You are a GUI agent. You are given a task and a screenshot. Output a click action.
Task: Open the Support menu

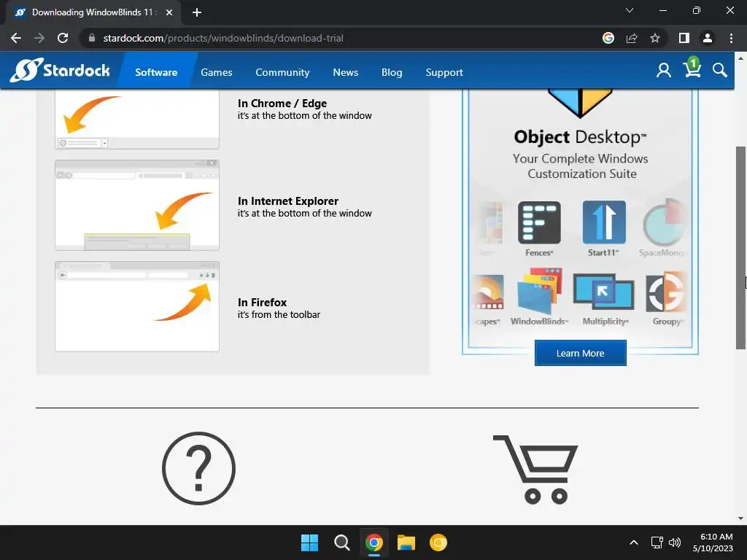point(444,72)
